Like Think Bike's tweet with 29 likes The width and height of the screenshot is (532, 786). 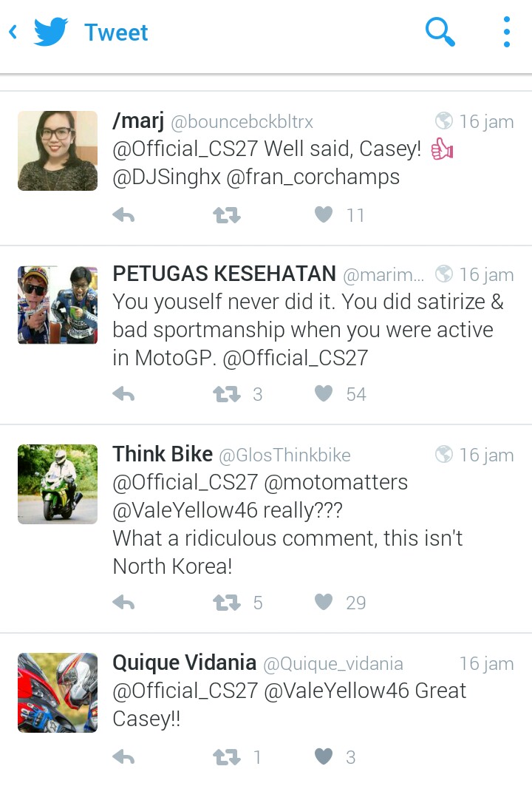coord(324,603)
